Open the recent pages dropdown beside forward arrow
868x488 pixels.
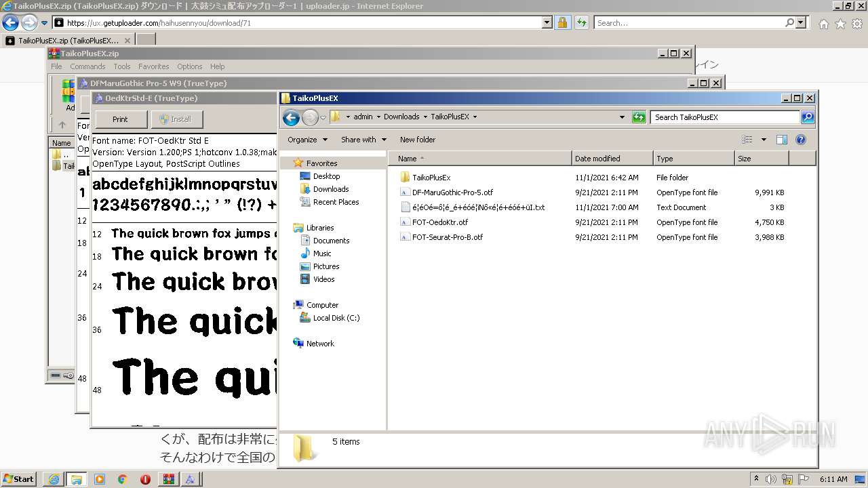point(323,117)
